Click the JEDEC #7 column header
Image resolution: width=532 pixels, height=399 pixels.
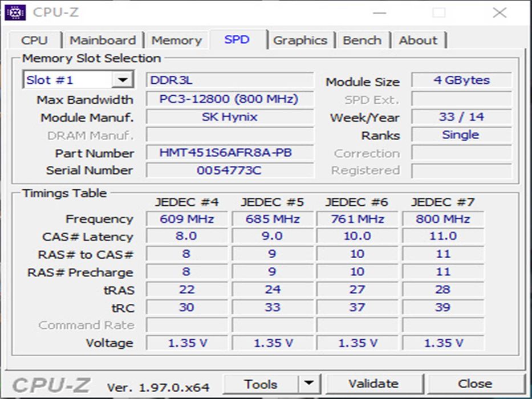[x=443, y=202]
